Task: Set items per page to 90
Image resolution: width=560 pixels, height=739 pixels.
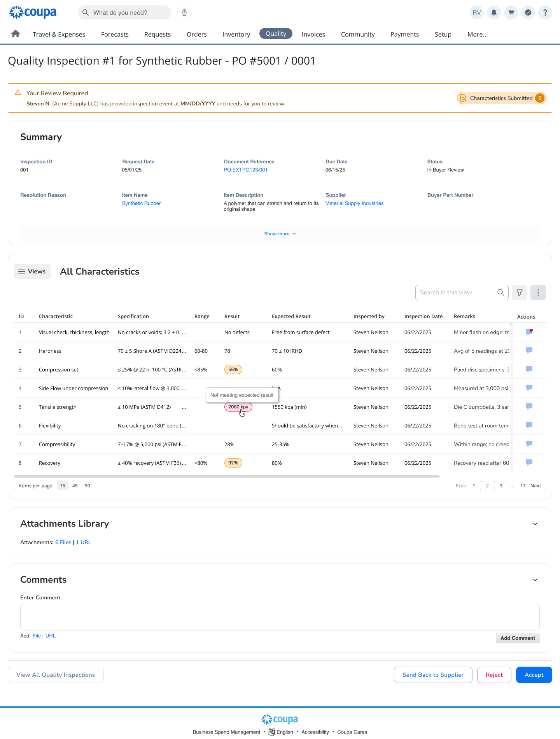Action: 87,485
